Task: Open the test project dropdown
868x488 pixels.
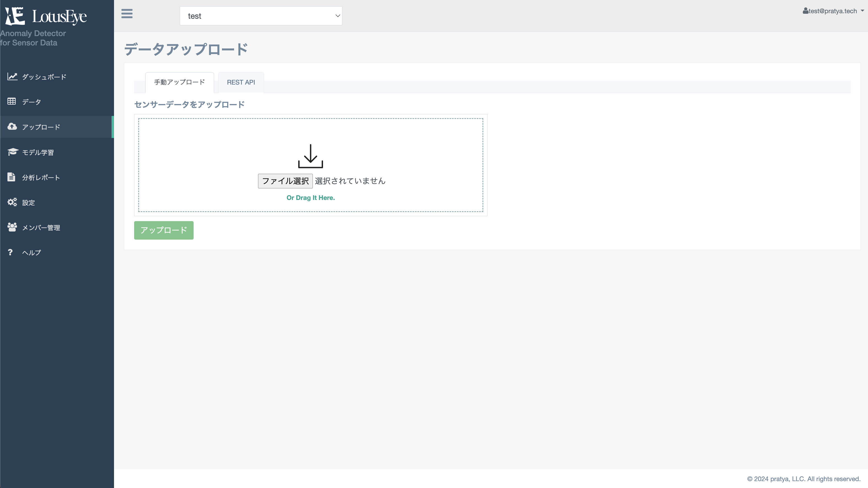Action: [x=261, y=16]
